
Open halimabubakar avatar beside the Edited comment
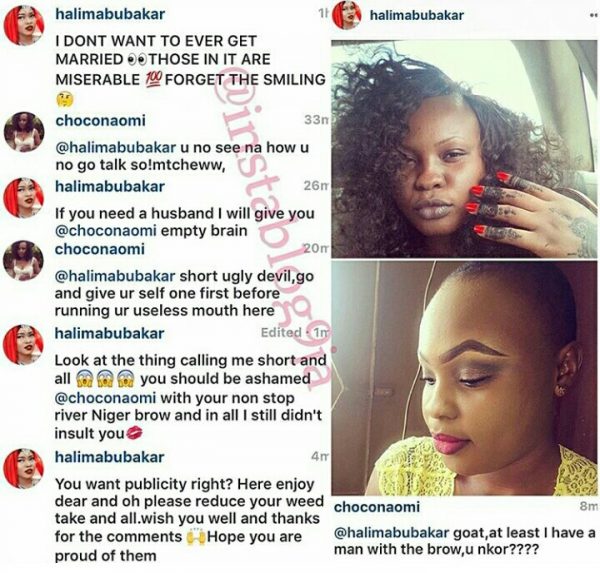tap(23, 345)
